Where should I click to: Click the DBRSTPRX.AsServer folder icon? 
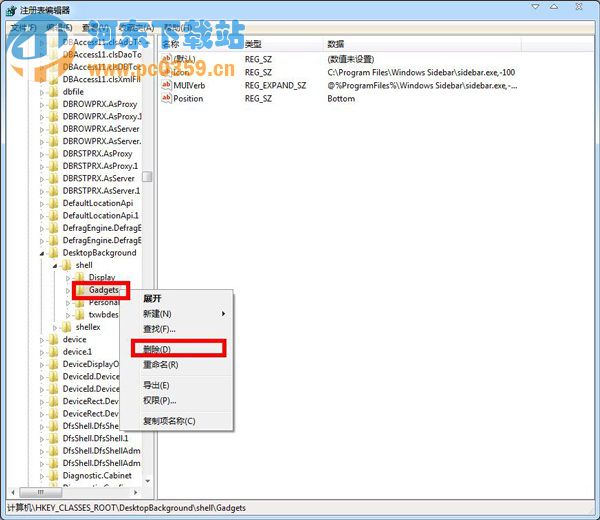tap(54, 178)
